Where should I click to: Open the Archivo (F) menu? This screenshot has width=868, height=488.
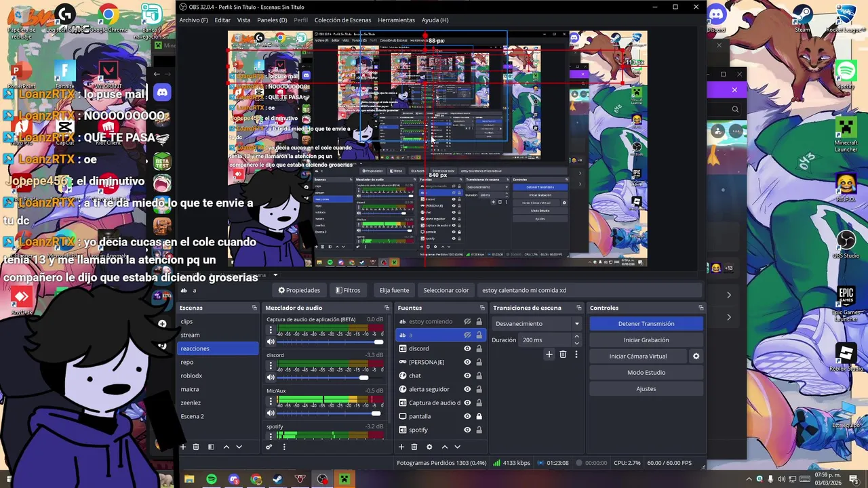(193, 20)
